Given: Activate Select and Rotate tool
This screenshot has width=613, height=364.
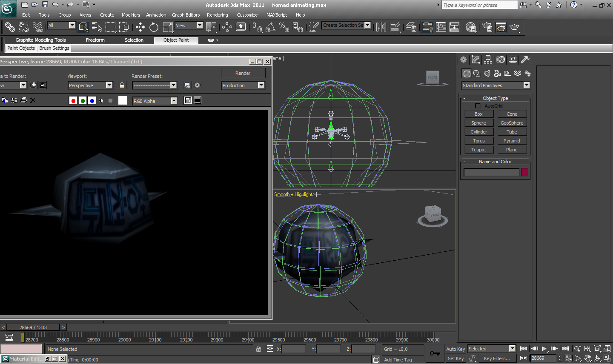Looking at the screenshot, I should click(x=154, y=27).
